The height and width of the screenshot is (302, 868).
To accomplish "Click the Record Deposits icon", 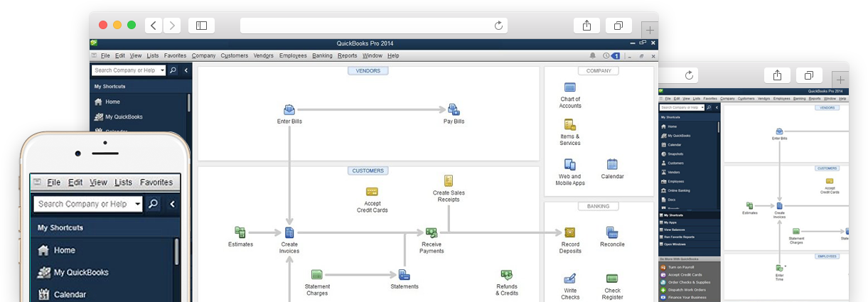I will 569,232.
